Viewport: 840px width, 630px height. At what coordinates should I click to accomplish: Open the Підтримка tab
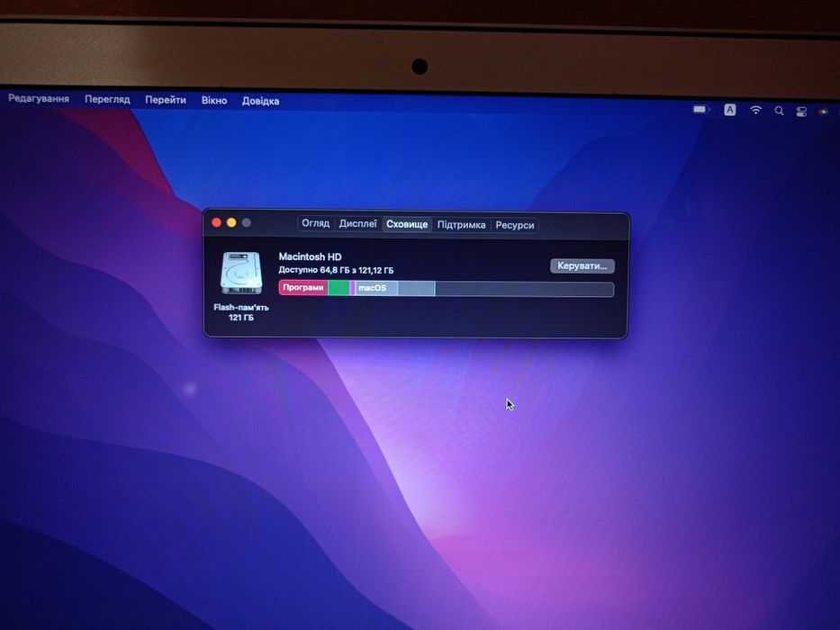tap(461, 225)
